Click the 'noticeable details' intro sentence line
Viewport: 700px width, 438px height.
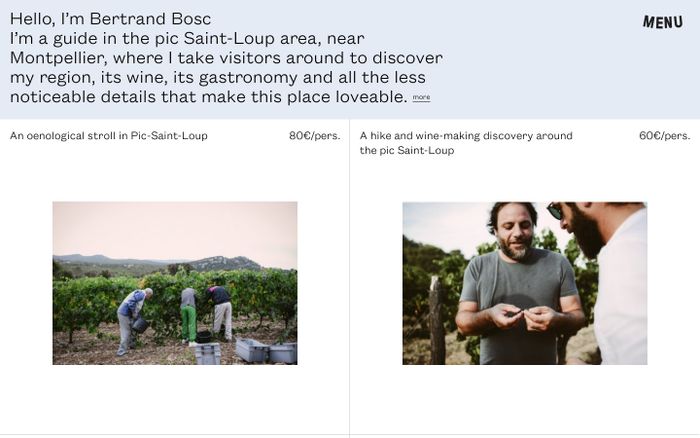coord(208,97)
